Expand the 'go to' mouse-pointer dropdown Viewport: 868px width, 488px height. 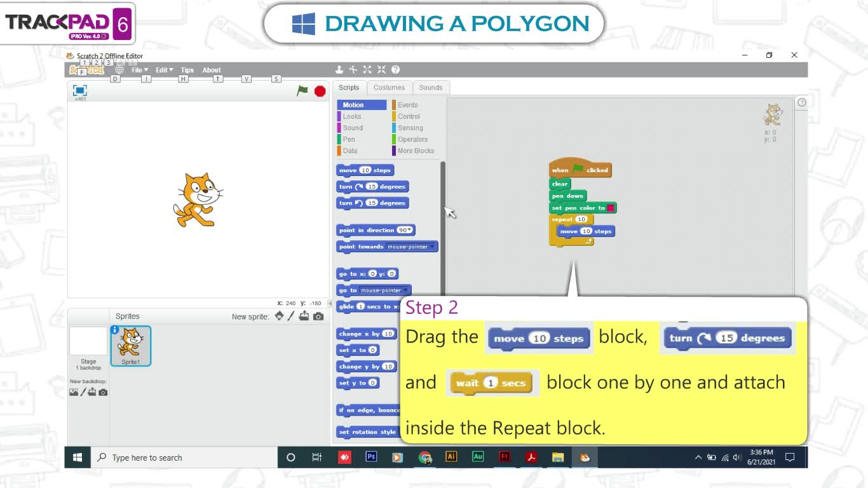pos(384,290)
